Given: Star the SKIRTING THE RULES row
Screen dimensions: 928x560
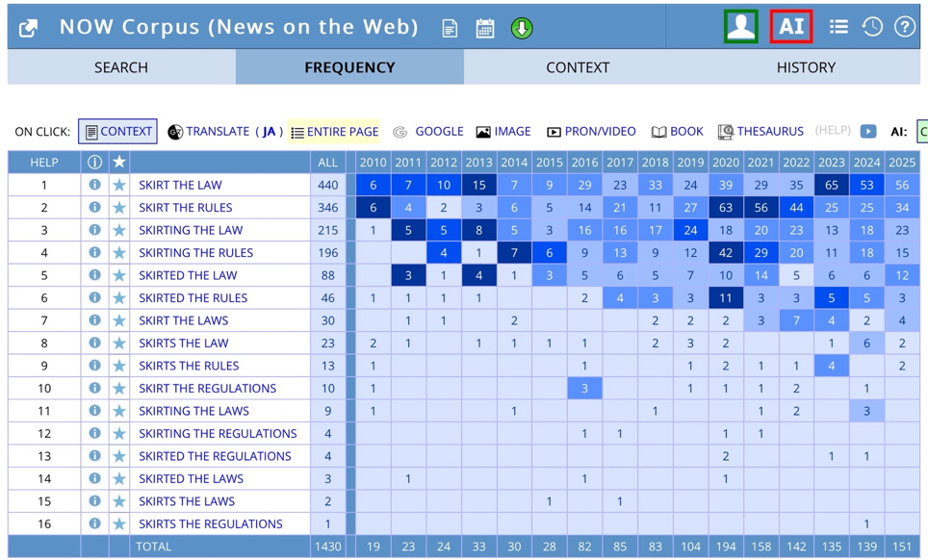Looking at the screenshot, I should [119, 252].
